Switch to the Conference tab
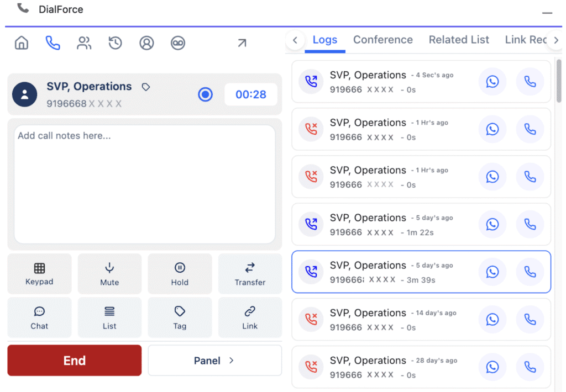Viewport: 566px width, 392px height. coord(382,40)
